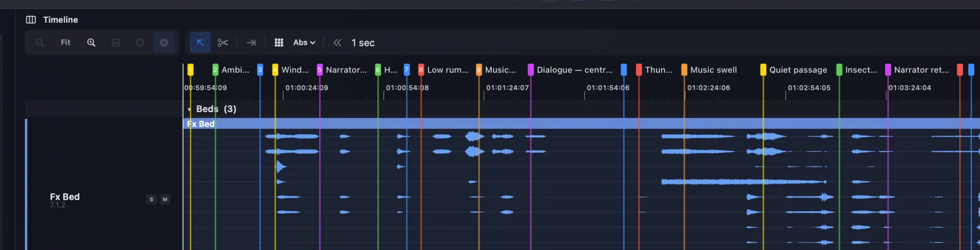Image resolution: width=980 pixels, height=250 pixels.
Task: Click timecode 01:02:54:05 on ruler
Action: click(x=809, y=88)
